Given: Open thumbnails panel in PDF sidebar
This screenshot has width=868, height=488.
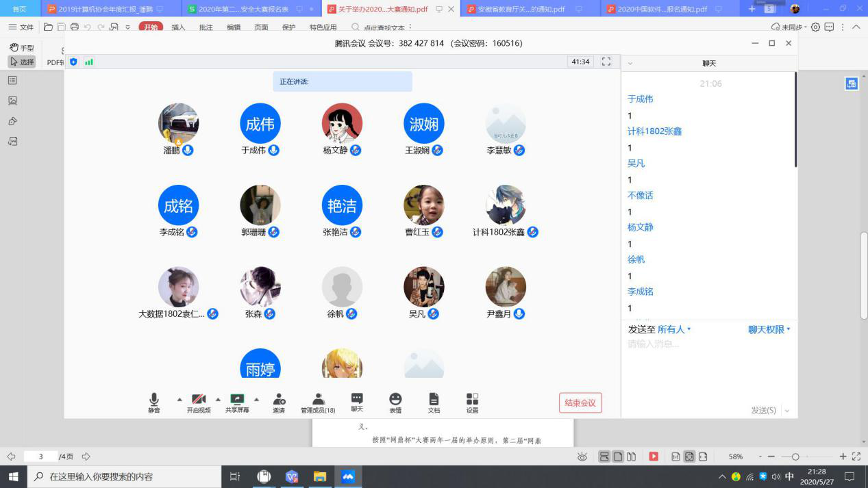Looking at the screenshot, I should (x=12, y=101).
